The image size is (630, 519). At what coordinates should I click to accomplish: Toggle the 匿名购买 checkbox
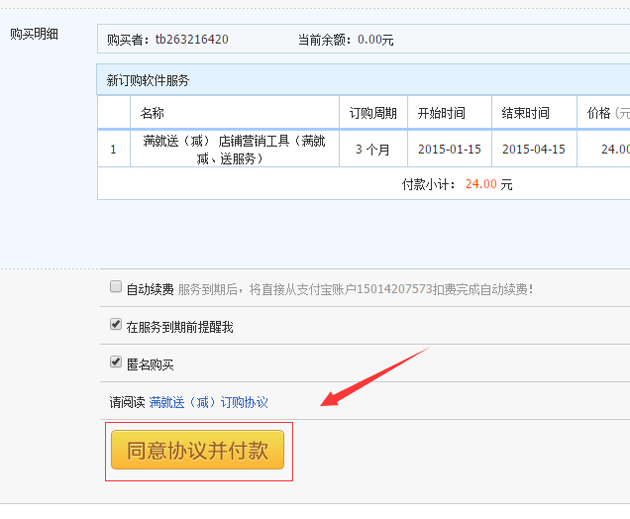coord(116,362)
